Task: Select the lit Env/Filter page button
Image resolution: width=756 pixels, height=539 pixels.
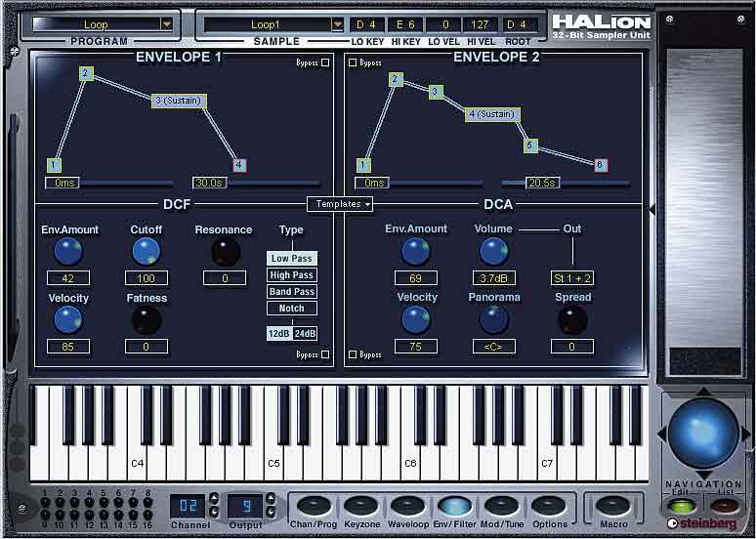Action: 454,506
